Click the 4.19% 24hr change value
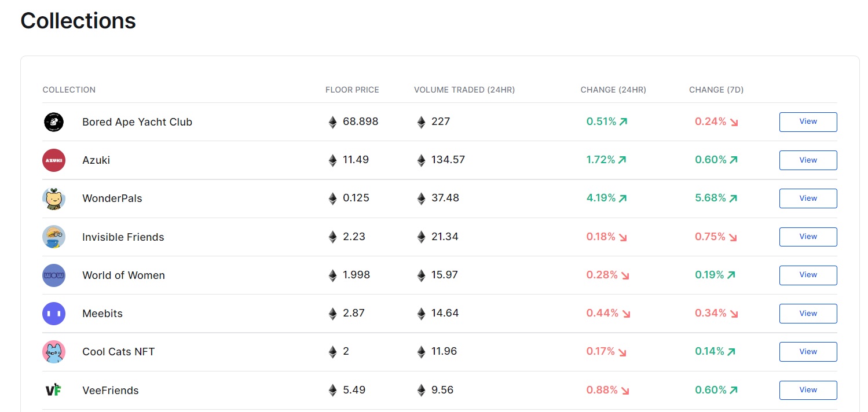Viewport: 868px width, 412px height. (x=601, y=198)
